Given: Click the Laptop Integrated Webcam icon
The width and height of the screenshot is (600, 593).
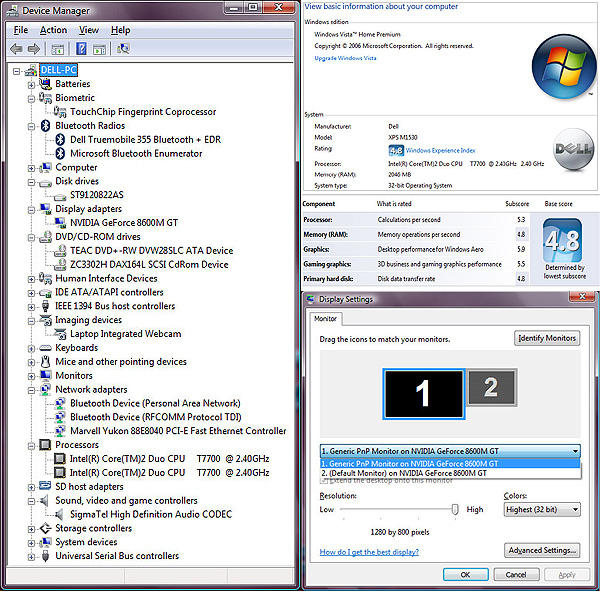Looking at the screenshot, I should pos(60,334).
